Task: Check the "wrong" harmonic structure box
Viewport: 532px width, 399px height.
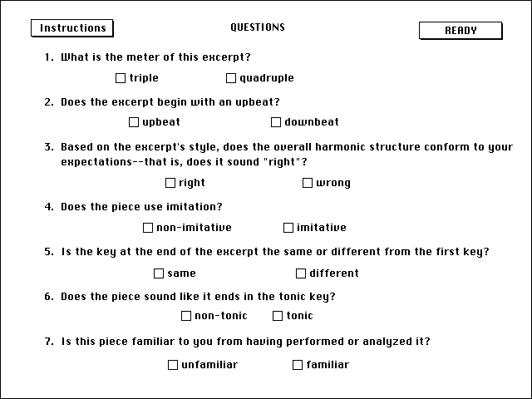Action: 308,183
